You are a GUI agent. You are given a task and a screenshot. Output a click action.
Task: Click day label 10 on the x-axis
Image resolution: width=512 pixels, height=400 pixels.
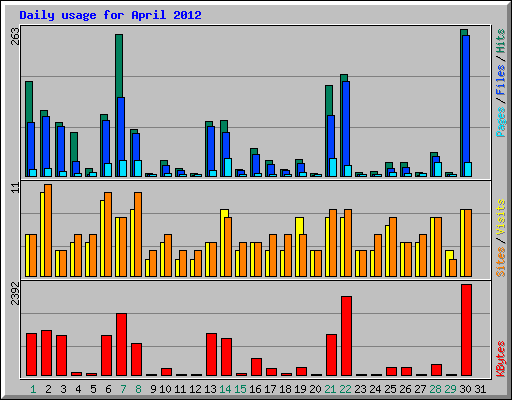pos(165,389)
